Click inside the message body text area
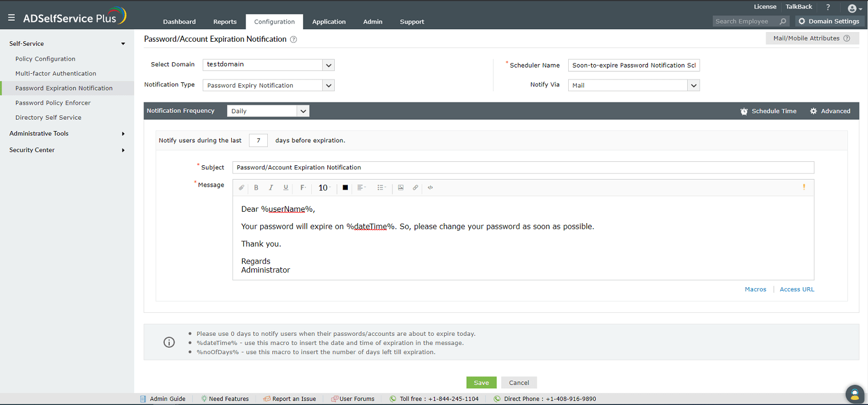The height and width of the screenshot is (405, 868). [523, 237]
